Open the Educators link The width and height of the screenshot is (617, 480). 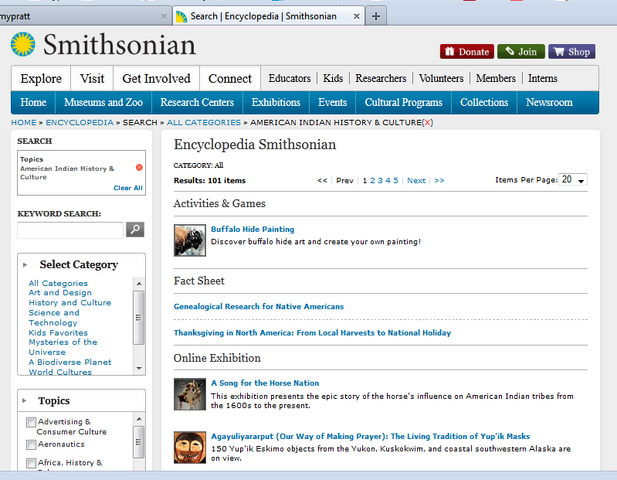point(290,78)
